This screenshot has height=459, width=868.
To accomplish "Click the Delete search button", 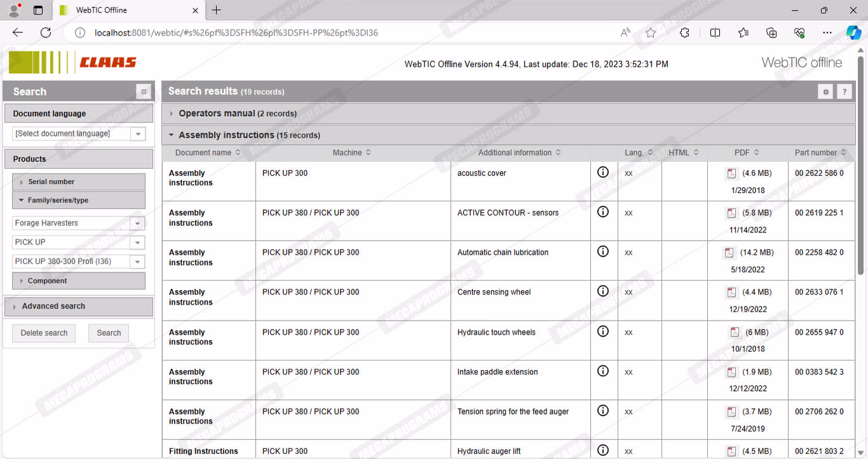I will (44, 333).
